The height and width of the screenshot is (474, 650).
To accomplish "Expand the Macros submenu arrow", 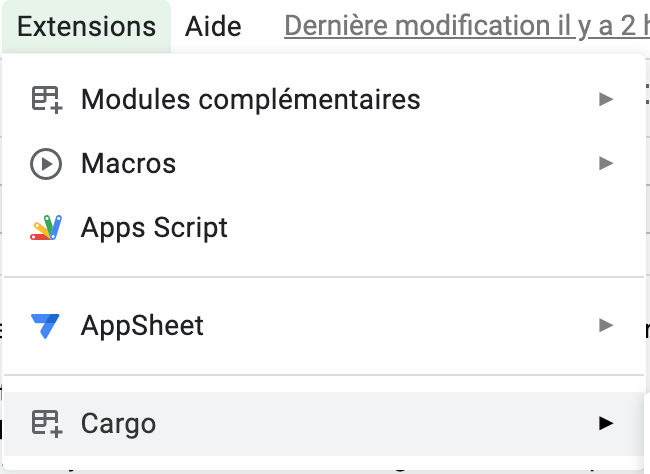I will point(604,163).
